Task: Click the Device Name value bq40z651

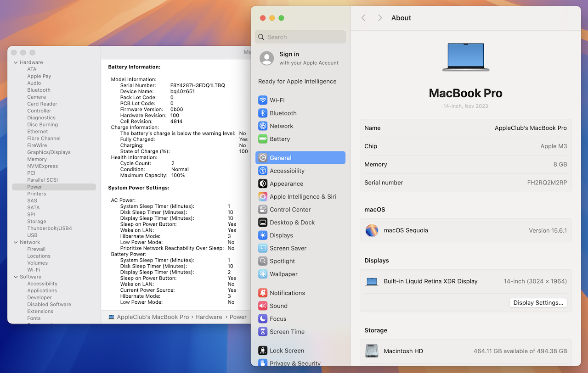Action: pos(182,91)
